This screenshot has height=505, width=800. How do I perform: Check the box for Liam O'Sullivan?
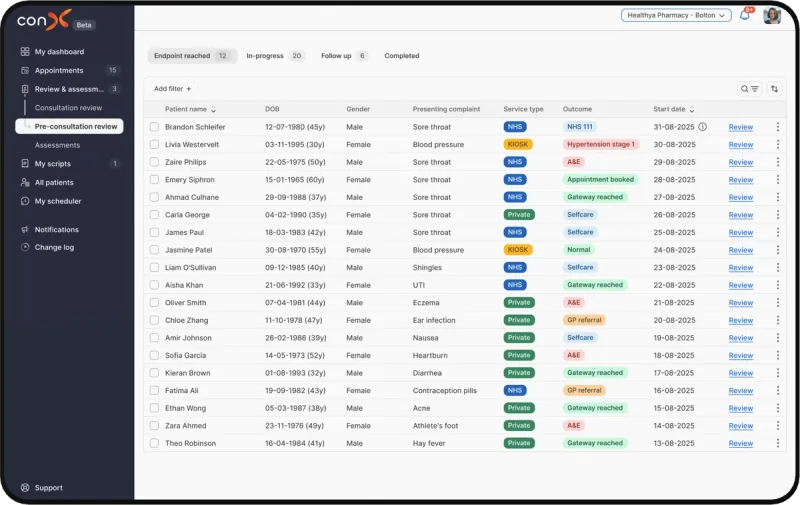[x=154, y=267]
